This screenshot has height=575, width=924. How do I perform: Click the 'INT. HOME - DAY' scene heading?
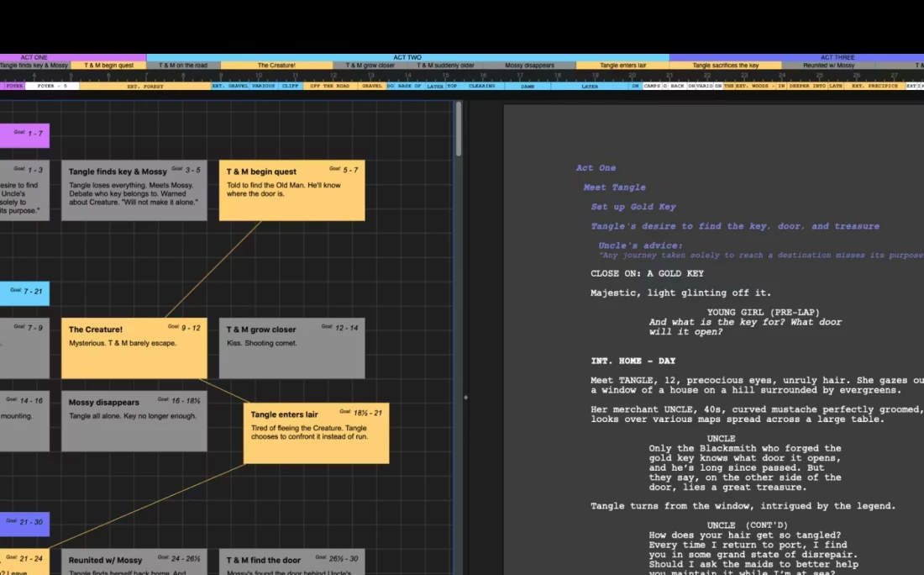click(x=633, y=361)
